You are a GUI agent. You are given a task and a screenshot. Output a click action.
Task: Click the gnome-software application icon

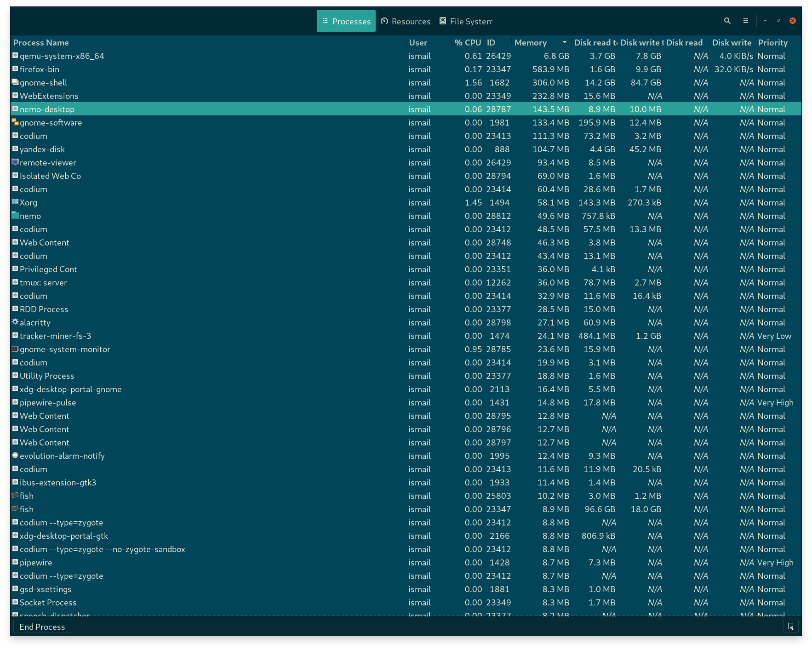click(x=15, y=122)
